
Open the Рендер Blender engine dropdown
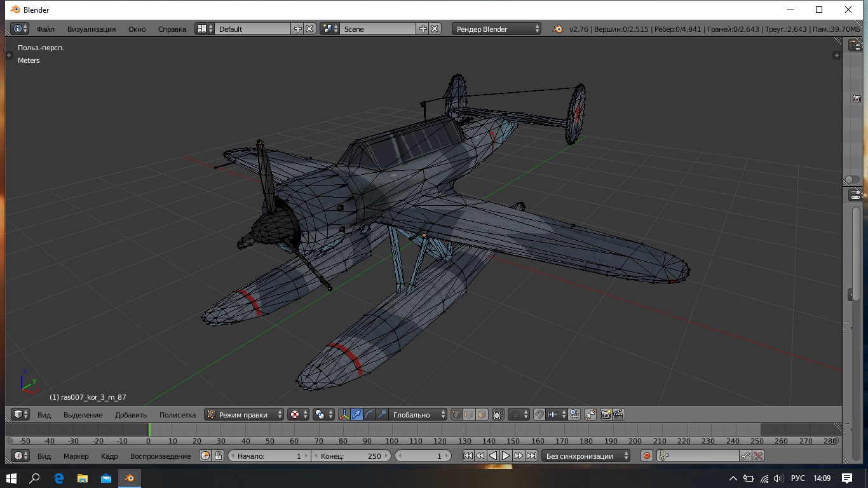pos(496,29)
